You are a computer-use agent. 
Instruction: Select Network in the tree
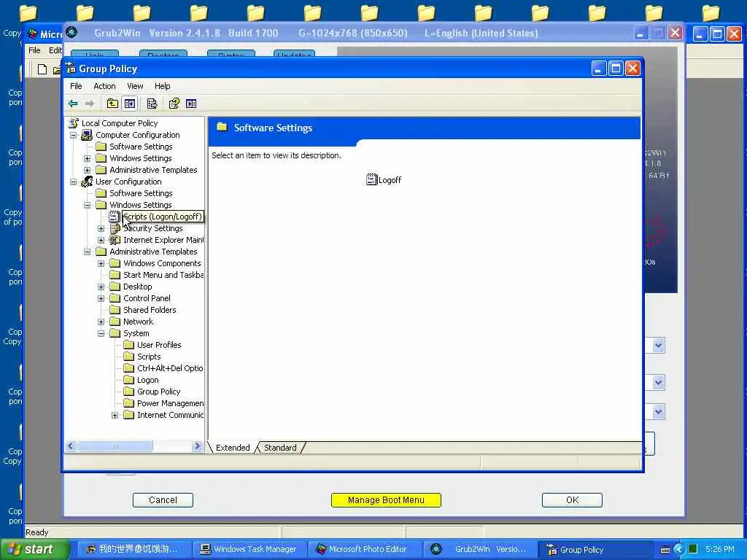tap(138, 322)
